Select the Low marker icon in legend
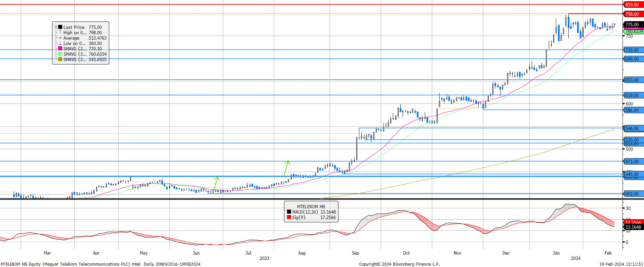The width and height of the screenshot is (644, 267). [60, 43]
